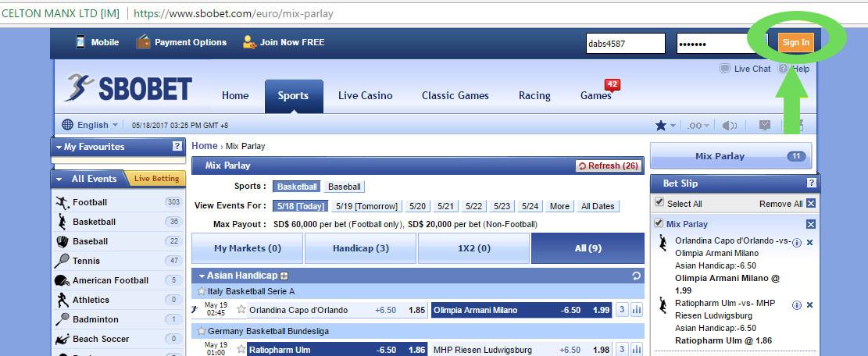
Task: Click the Baseball glove icon
Action: [x=63, y=241]
